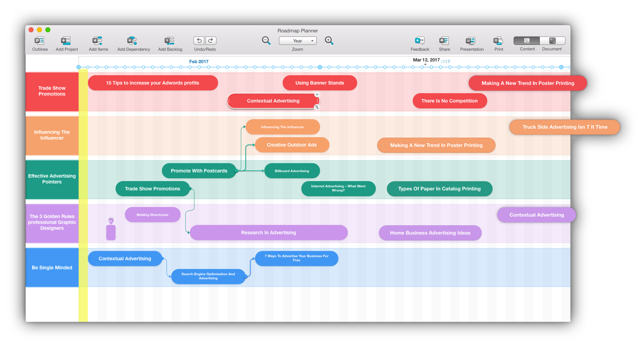Select the purple Contextual Advertising item
The height and width of the screenshot is (347, 644).
coord(537,215)
